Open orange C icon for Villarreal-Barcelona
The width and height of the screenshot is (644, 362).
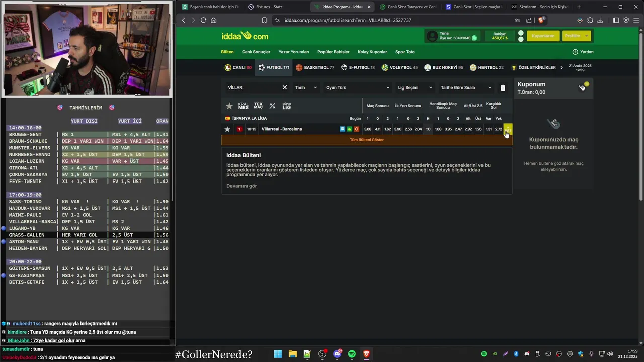pos(357,129)
